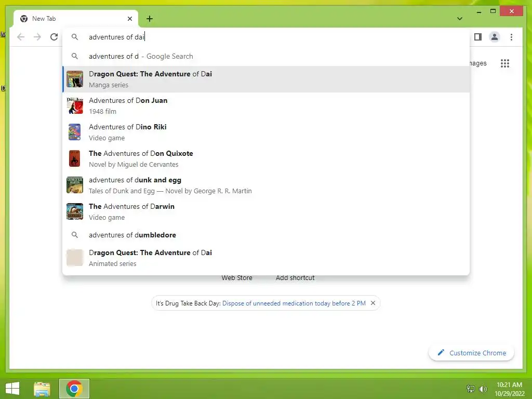This screenshot has width=532, height=399.
Task: Open a new tab with the plus button
Action: (x=150, y=19)
